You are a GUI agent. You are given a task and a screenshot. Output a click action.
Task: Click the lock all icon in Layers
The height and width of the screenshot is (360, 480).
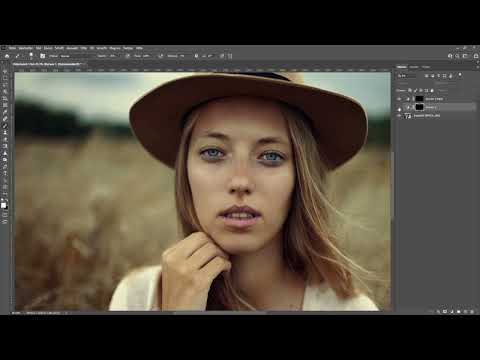click(432, 90)
